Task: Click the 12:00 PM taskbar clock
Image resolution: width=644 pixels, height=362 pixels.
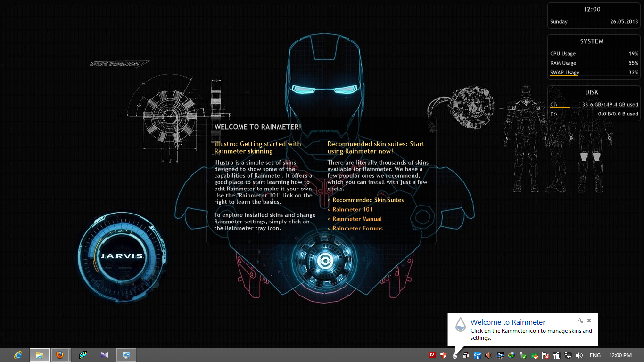Action: (620, 355)
